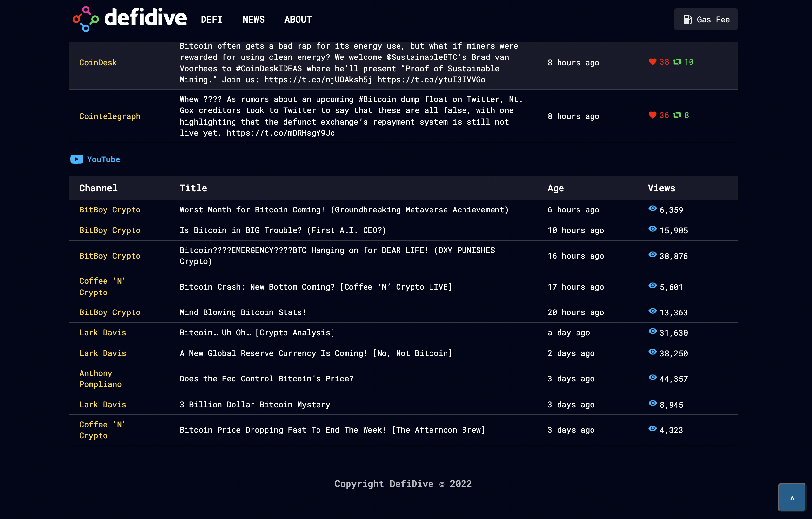The image size is (812, 519).
Task: Open Lark Davis channel for Global Reserve video
Action: tap(103, 353)
